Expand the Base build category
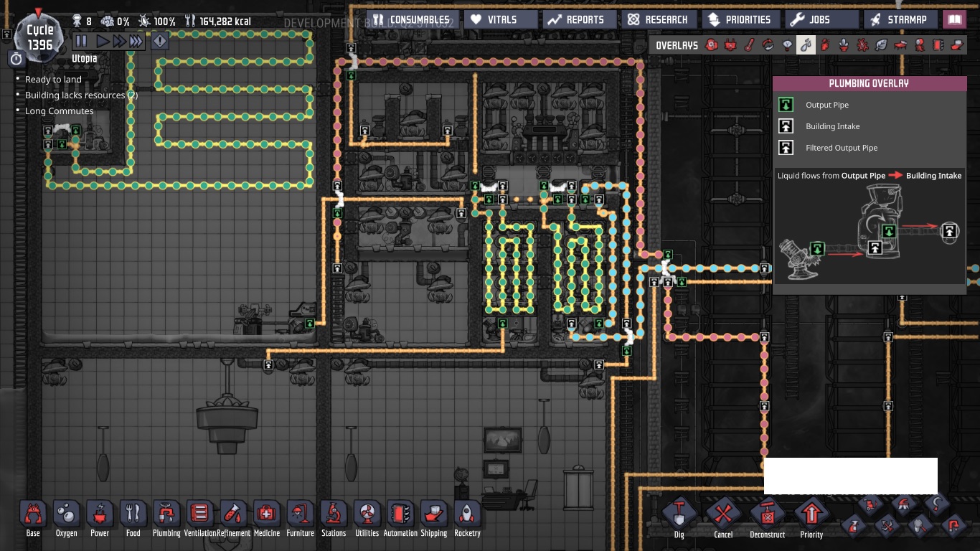Image resolution: width=980 pixels, height=551 pixels. coord(33,518)
